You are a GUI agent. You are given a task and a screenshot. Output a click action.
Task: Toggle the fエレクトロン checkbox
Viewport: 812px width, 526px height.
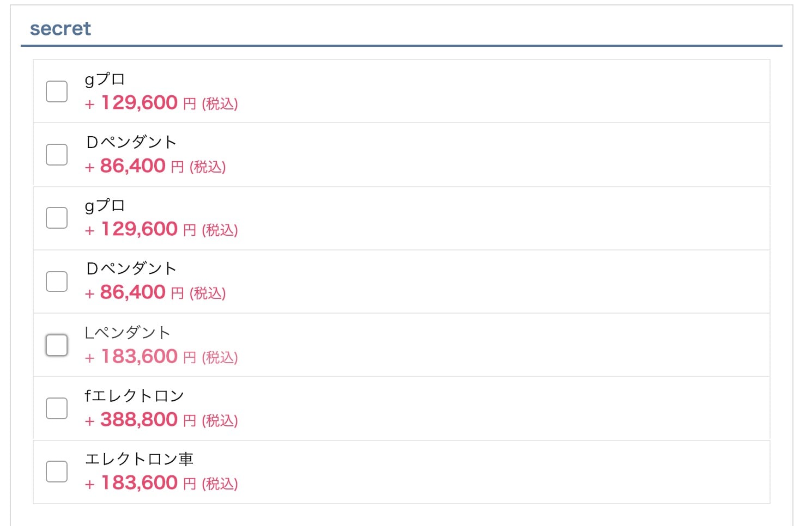click(x=57, y=408)
